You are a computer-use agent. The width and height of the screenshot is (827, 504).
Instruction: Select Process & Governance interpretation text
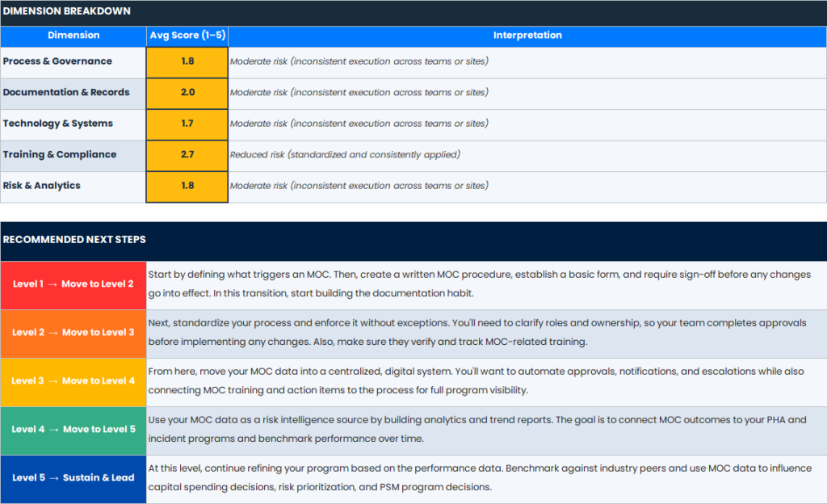pyautogui.click(x=359, y=61)
